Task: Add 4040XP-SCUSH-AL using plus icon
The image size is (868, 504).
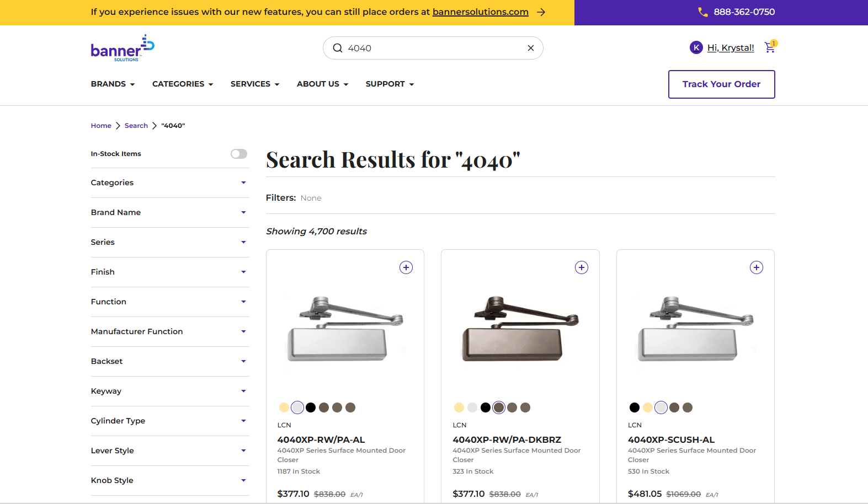Action: click(757, 267)
